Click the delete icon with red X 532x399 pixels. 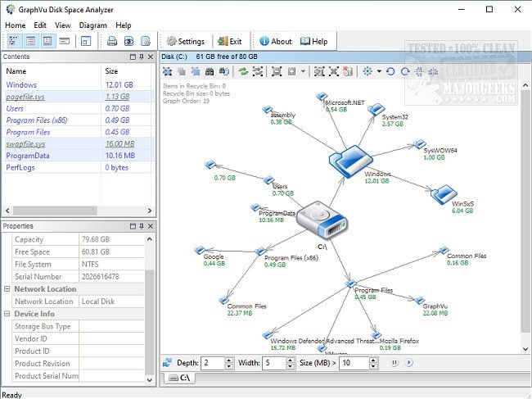pyautogui.click(x=348, y=71)
